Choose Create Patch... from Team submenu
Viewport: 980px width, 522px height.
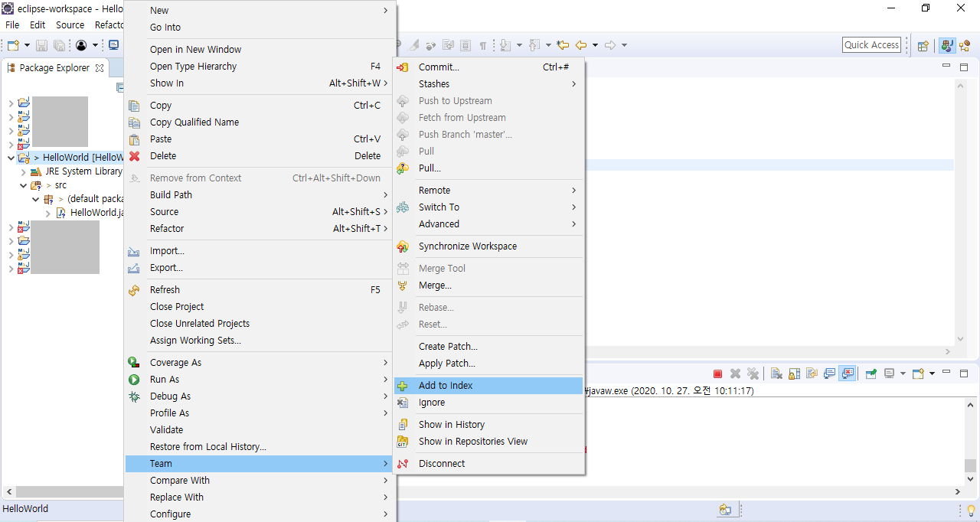pos(488,347)
